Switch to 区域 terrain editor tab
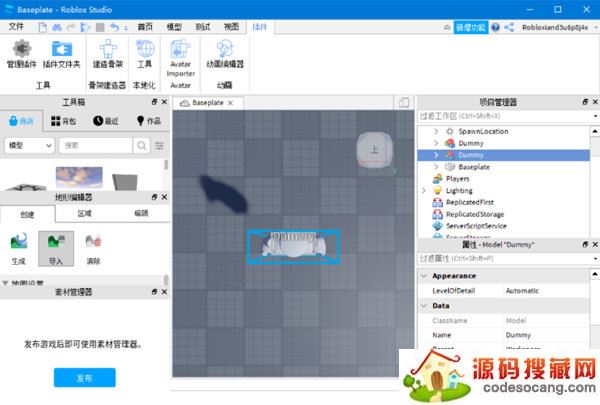This screenshot has height=405, width=600. point(85,213)
